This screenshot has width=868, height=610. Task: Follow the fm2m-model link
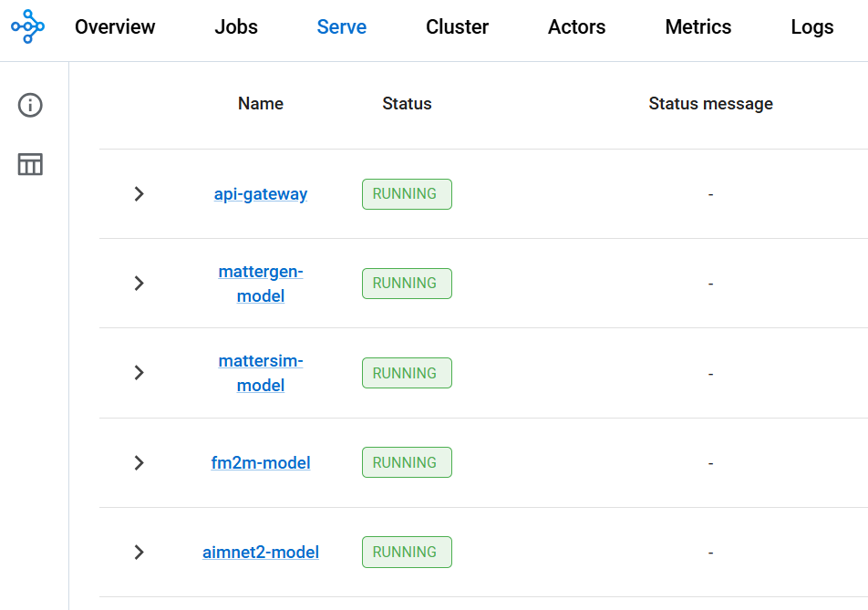[x=261, y=463]
